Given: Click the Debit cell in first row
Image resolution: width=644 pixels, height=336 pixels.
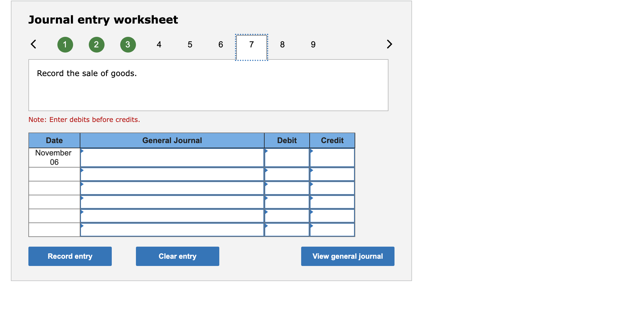Looking at the screenshot, I should pos(287,158).
